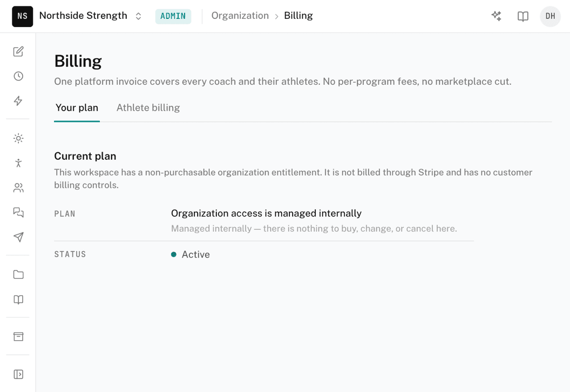Expand the Northside Strength workspace switcher

pyautogui.click(x=91, y=16)
